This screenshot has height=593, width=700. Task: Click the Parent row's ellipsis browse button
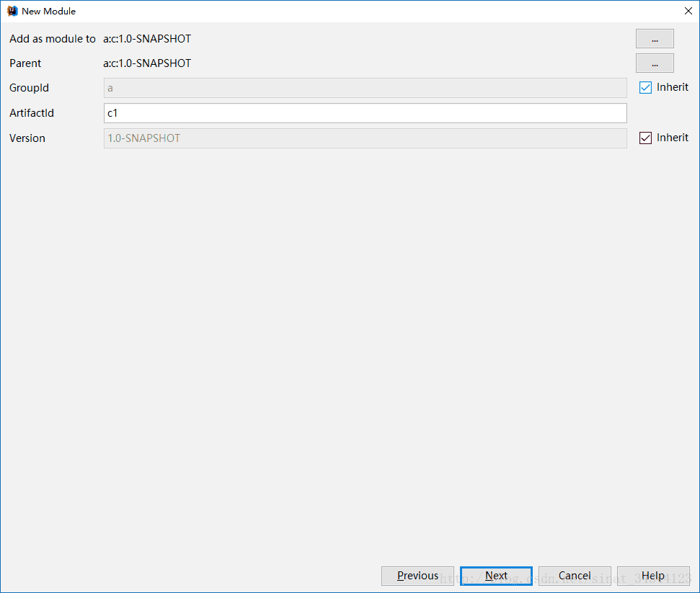click(654, 63)
